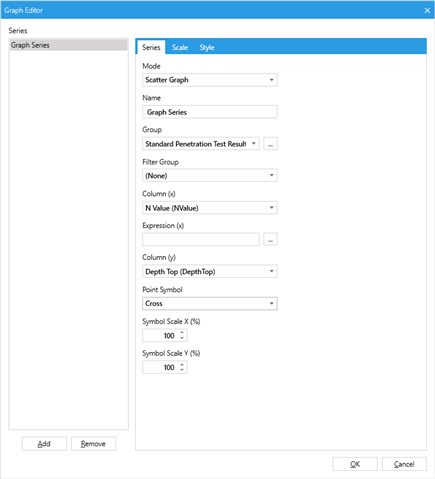Decrease Symbol Scale X with down arrow
Image resolution: width=435 pixels, height=479 pixels.
(x=182, y=338)
